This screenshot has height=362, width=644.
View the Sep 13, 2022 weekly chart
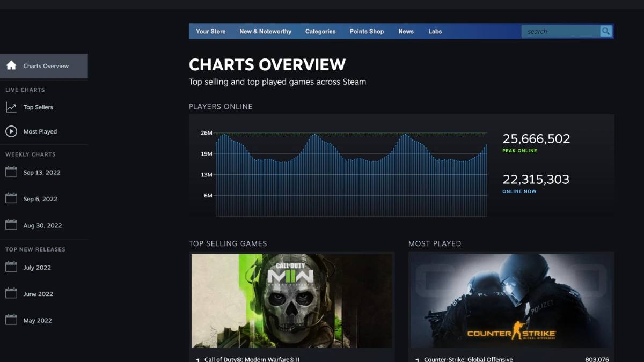pos(42,173)
